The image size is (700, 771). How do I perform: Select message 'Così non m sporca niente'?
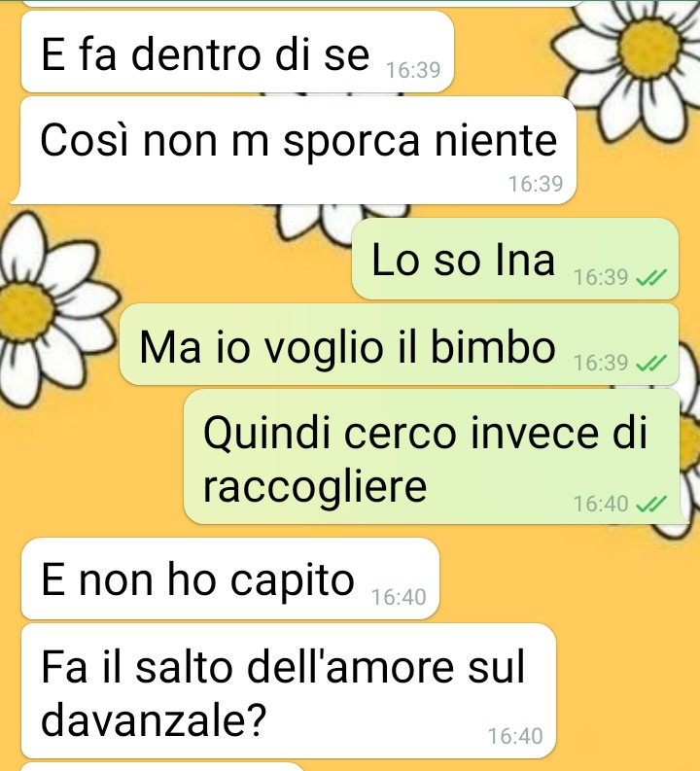click(295, 150)
